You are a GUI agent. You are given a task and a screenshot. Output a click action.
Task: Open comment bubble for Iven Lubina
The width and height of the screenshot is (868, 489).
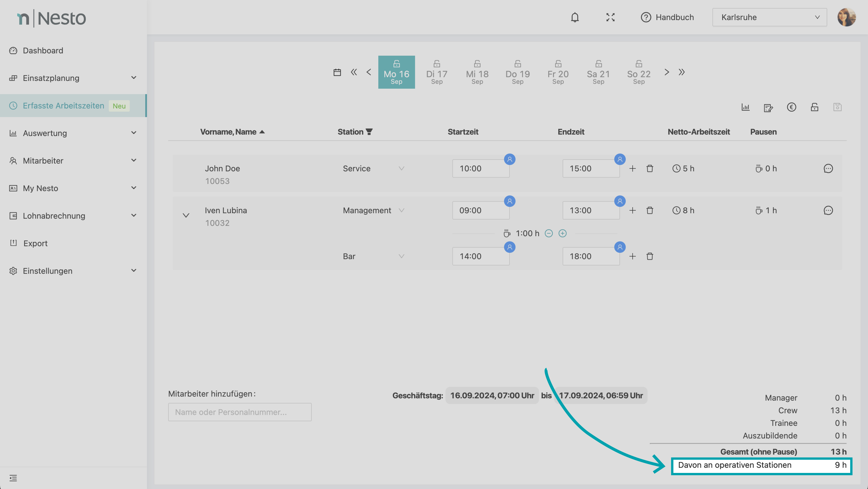(x=828, y=210)
